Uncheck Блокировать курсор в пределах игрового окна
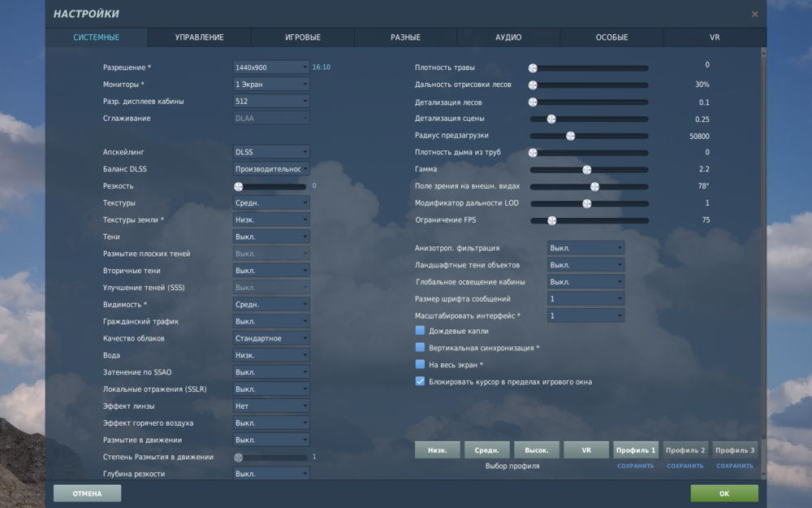 [420, 381]
